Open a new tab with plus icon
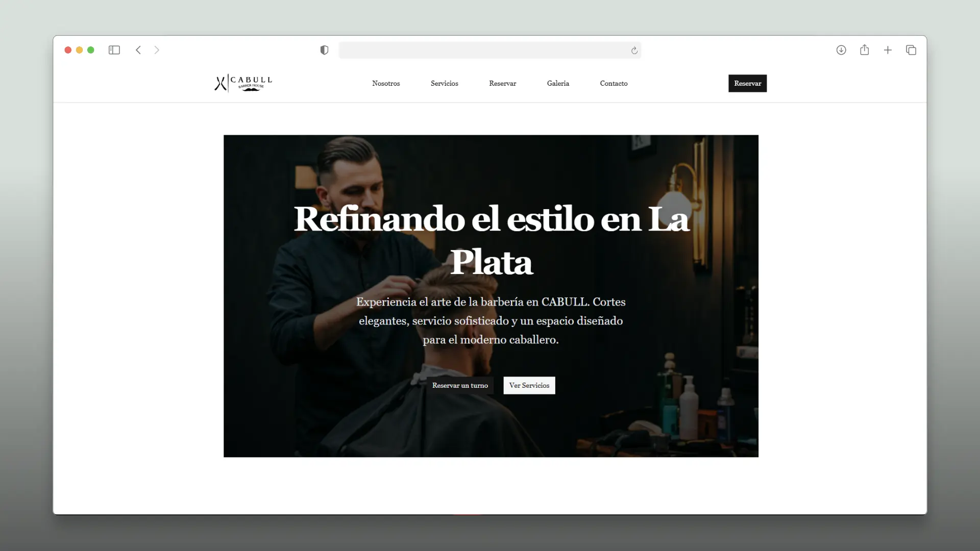Viewport: 980px width, 551px height. click(888, 50)
